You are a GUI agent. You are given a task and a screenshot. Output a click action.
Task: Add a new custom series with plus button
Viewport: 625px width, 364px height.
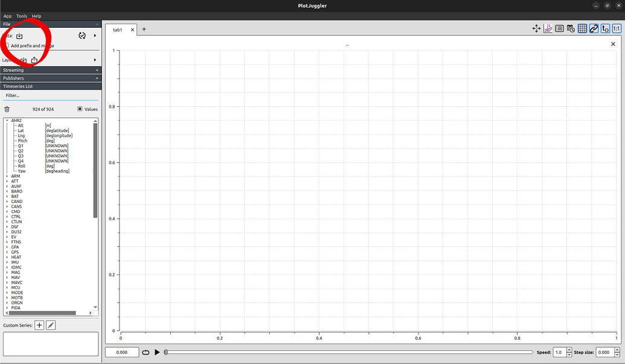coord(39,325)
